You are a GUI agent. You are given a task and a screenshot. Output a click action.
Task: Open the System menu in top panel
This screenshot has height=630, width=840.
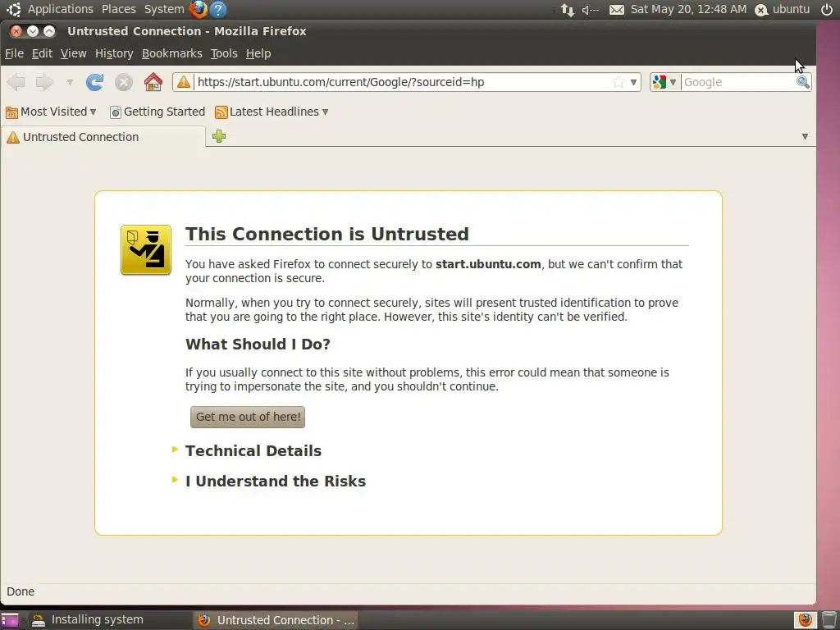[164, 9]
